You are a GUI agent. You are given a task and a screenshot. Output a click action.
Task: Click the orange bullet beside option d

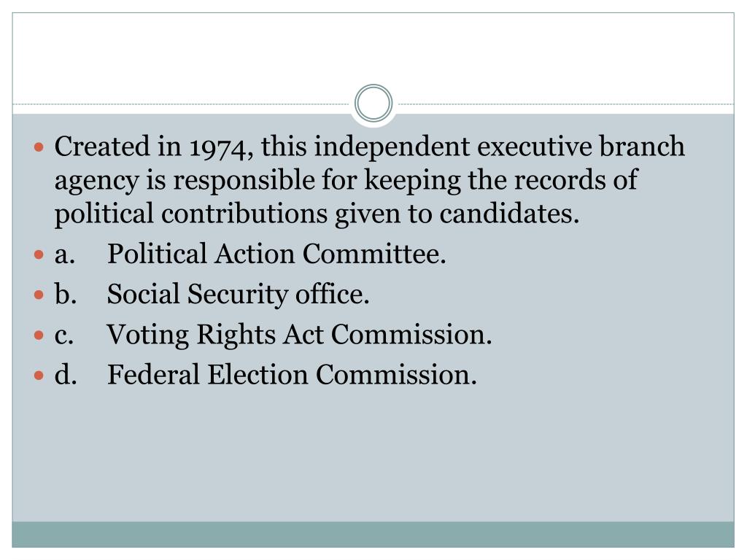[x=39, y=376]
